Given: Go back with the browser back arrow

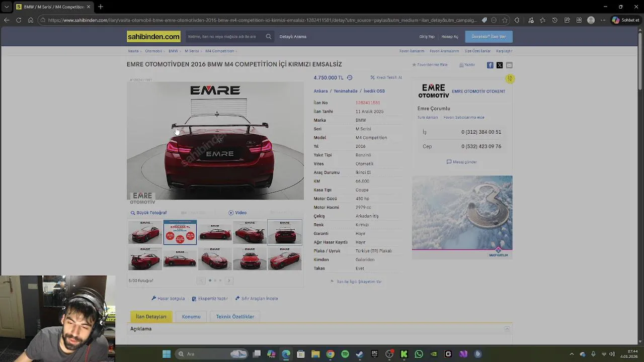Looking at the screenshot, I should click(7, 20).
